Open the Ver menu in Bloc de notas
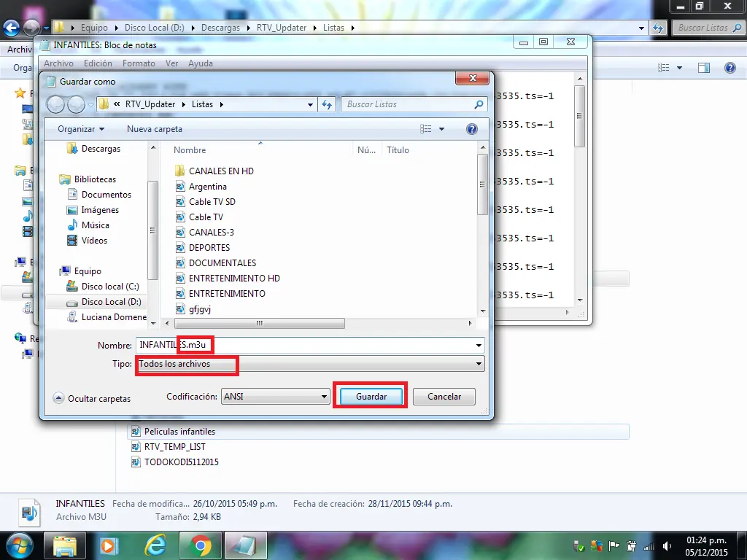The image size is (747, 560). (x=171, y=63)
